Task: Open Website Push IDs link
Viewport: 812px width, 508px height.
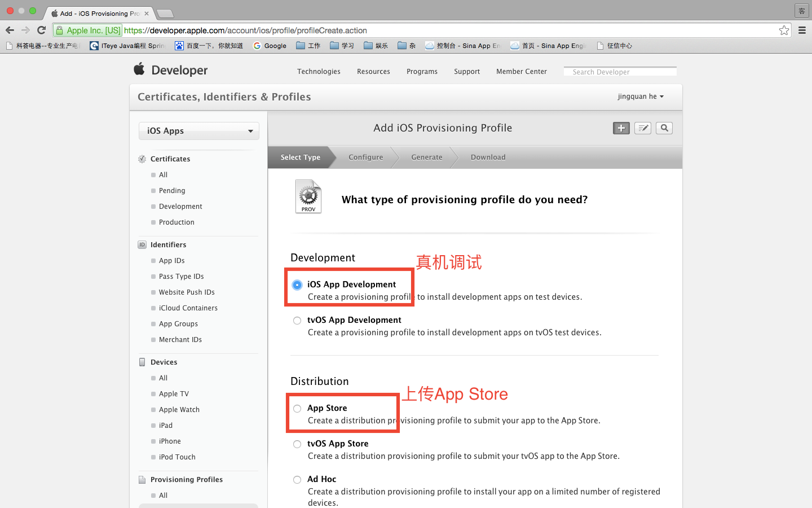Action: point(187,292)
